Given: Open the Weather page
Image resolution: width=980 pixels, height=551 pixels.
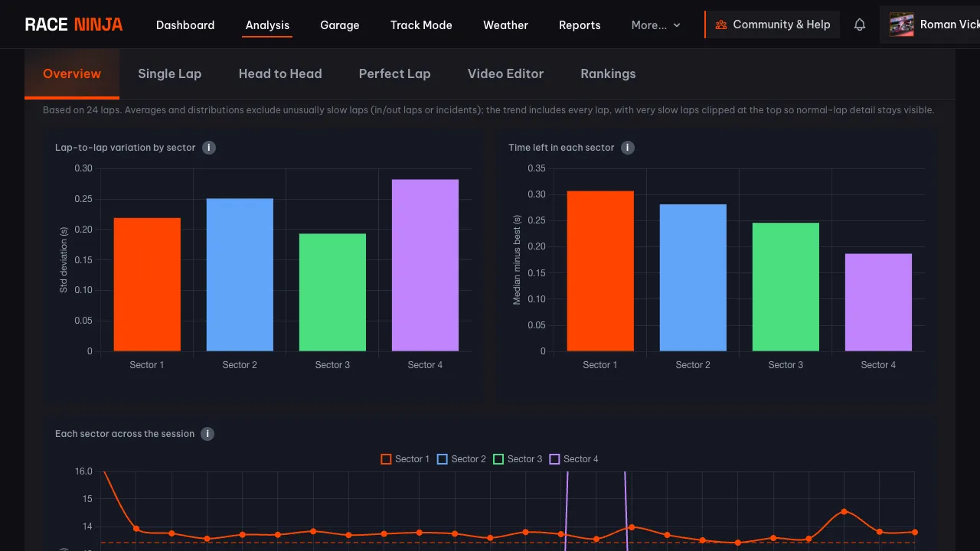Looking at the screenshot, I should coord(505,24).
